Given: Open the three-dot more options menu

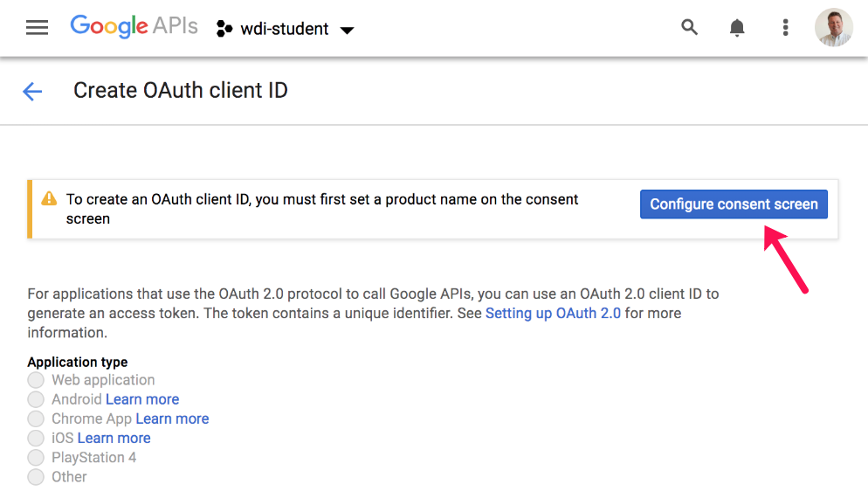Looking at the screenshot, I should (x=785, y=28).
